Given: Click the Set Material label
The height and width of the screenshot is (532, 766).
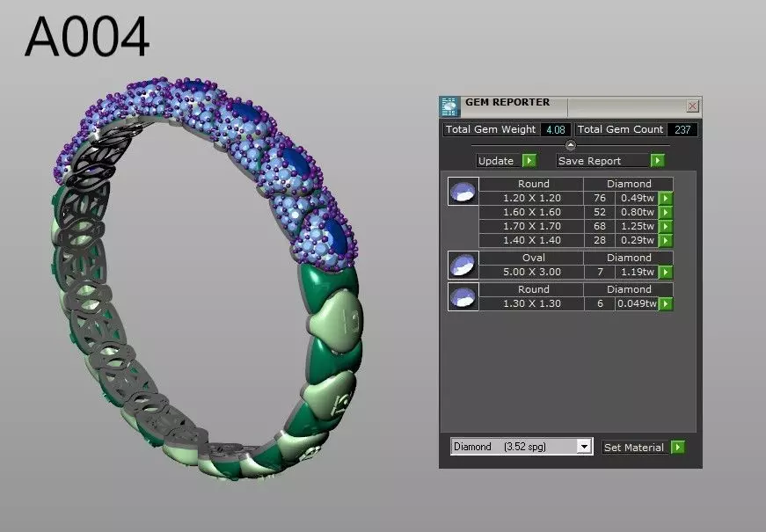Looking at the screenshot, I should coord(634,447).
